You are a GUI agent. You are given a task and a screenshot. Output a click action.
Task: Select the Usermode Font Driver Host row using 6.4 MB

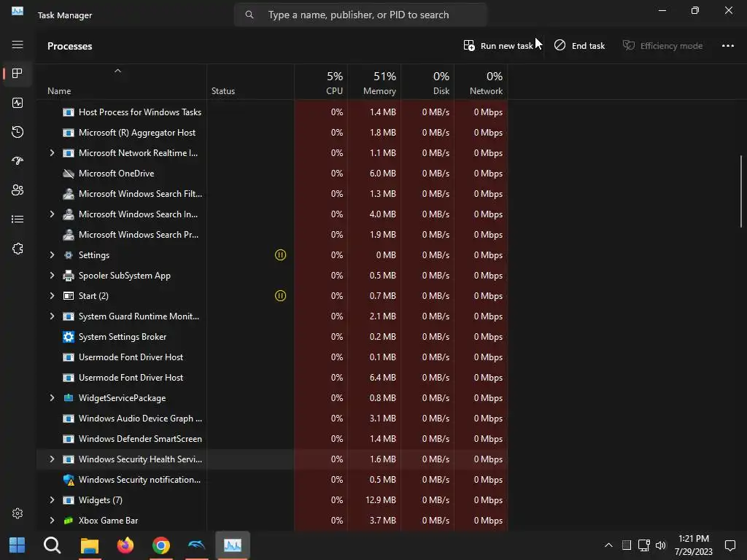point(272,377)
